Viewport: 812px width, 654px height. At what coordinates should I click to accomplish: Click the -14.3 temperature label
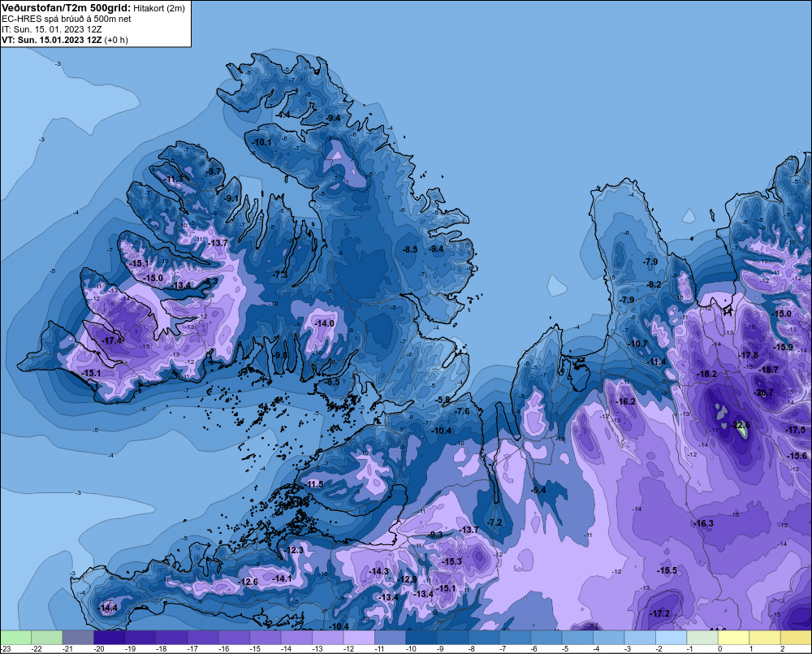tap(378, 571)
